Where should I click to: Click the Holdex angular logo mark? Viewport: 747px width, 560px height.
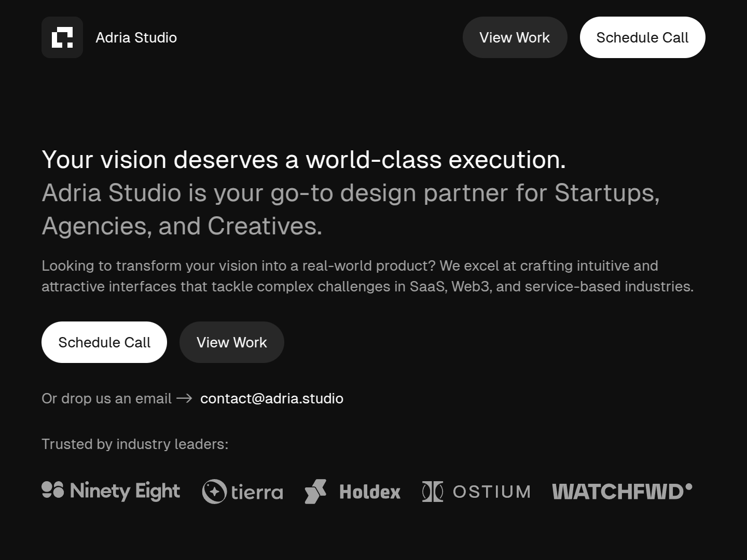click(315, 492)
